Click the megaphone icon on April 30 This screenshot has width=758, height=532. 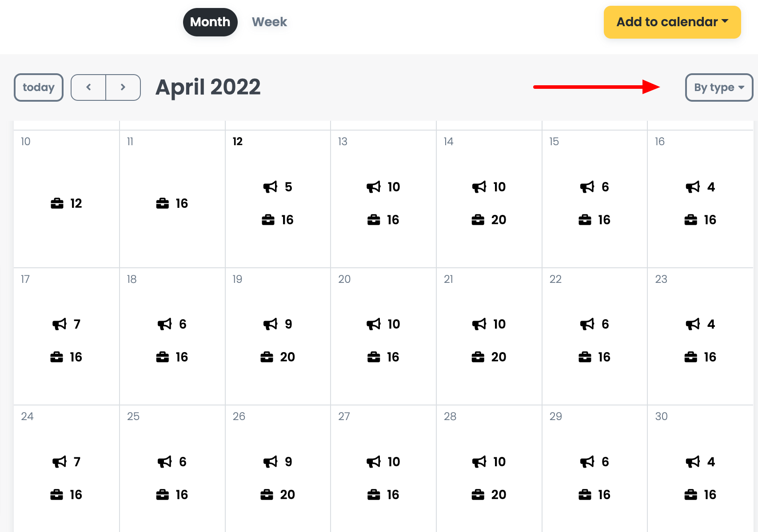pyautogui.click(x=693, y=462)
